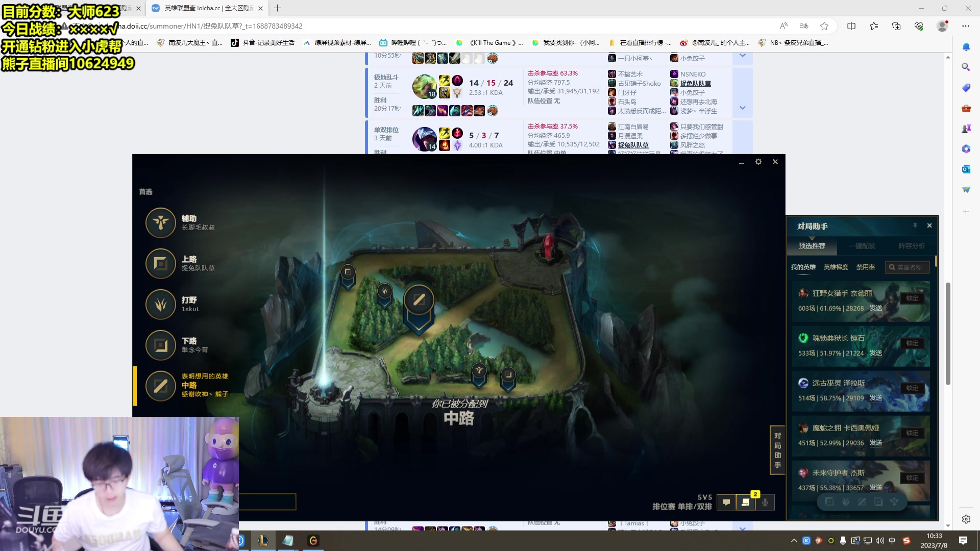Click the translate icon in address bar
980x551 pixels.
804,26
